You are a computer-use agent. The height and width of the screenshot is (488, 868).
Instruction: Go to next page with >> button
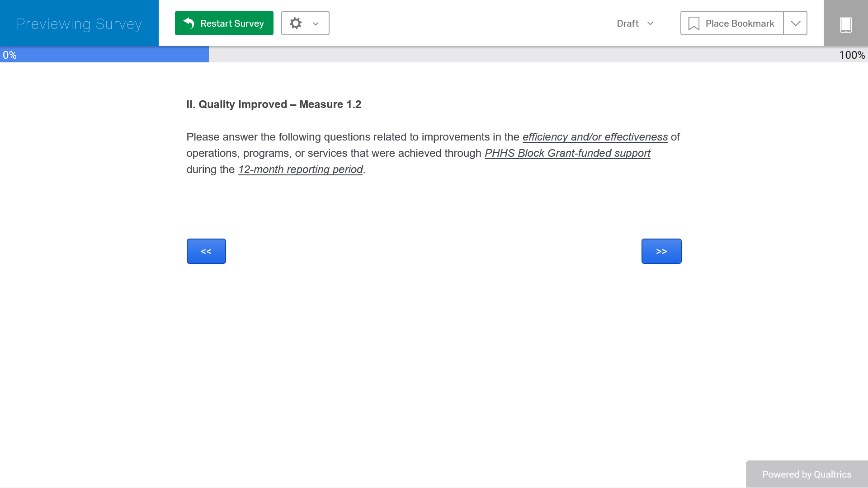(661, 251)
